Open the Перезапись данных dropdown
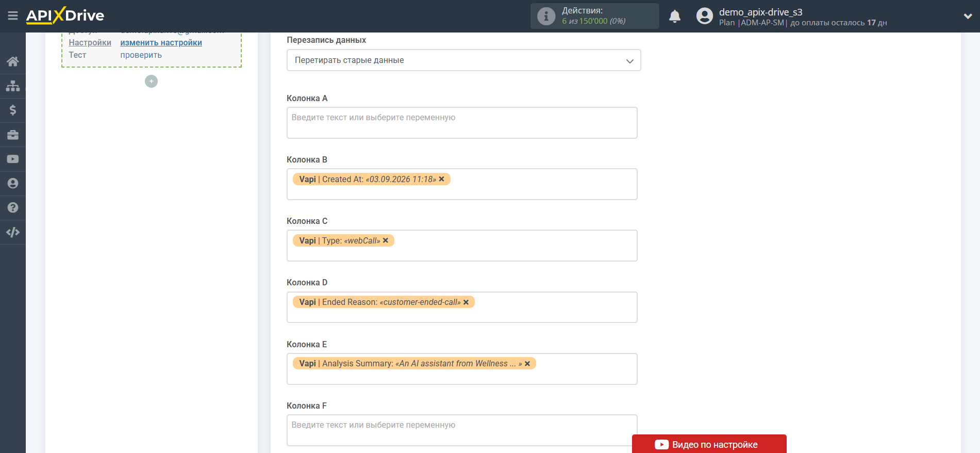 point(463,60)
